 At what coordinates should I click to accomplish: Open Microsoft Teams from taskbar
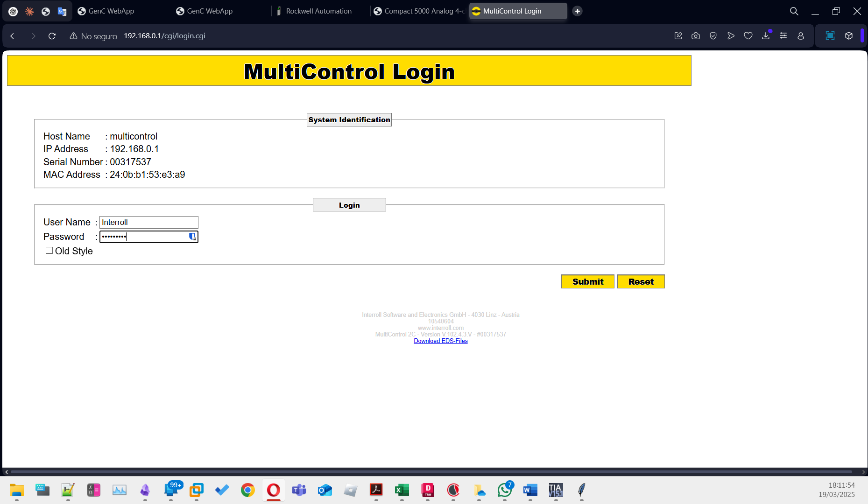[x=299, y=490]
